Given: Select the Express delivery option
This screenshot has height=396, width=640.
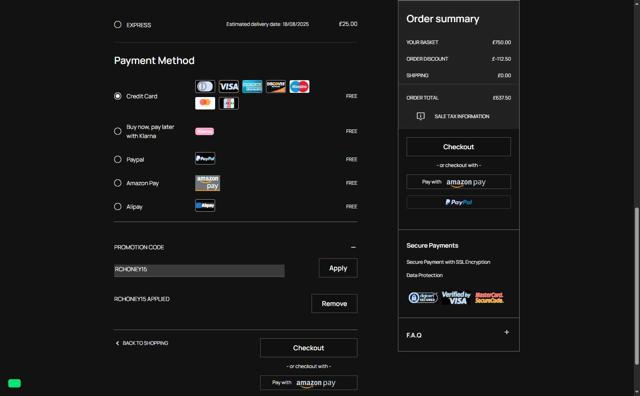Looking at the screenshot, I should (x=118, y=24).
